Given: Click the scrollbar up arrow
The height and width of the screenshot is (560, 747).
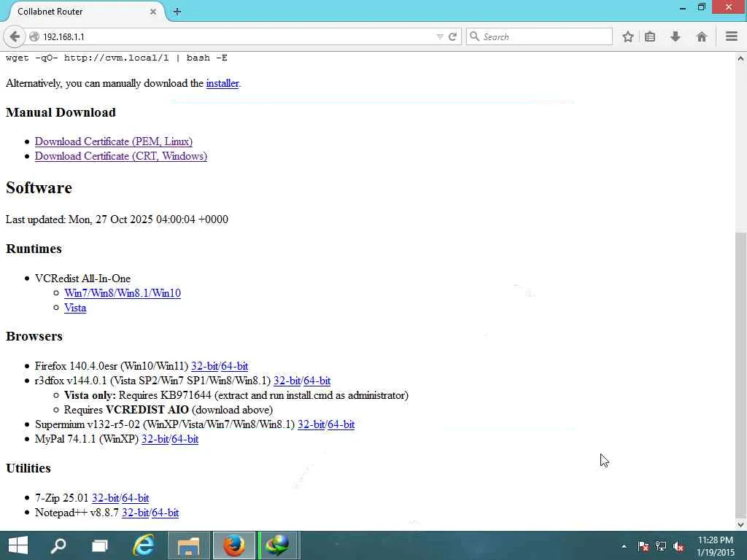Looking at the screenshot, I should coord(741,58).
